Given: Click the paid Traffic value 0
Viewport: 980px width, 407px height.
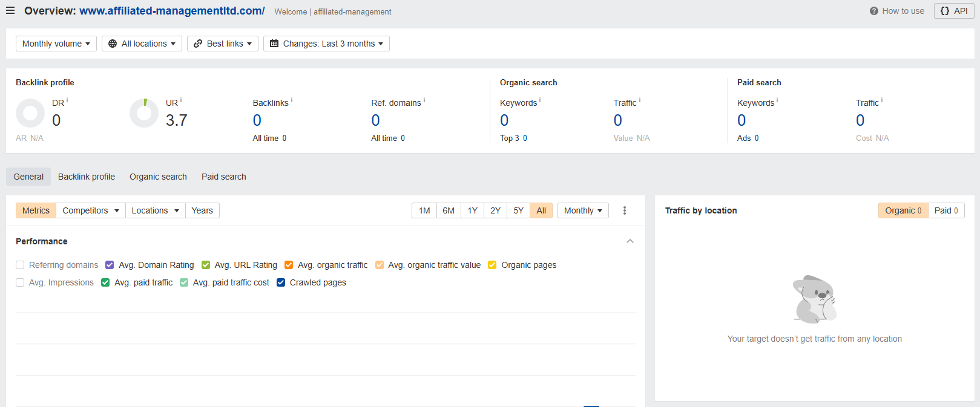Looking at the screenshot, I should [x=860, y=120].
